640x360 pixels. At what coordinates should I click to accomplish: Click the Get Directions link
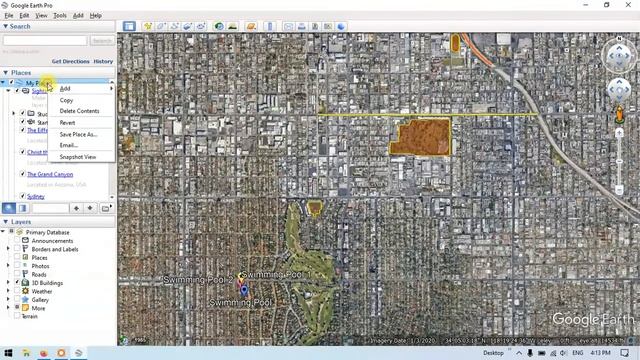(71, 61)
